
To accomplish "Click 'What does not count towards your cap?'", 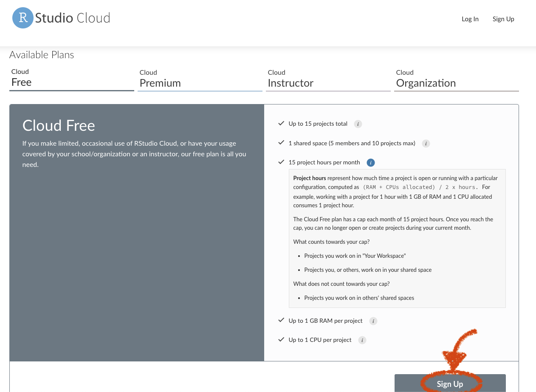I will pos(341,284).
